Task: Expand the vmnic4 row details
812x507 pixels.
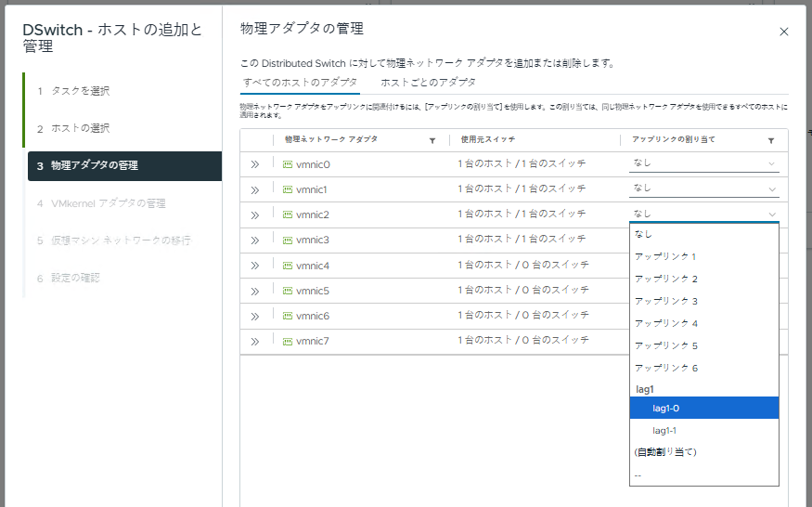Action: click(255, 266)
